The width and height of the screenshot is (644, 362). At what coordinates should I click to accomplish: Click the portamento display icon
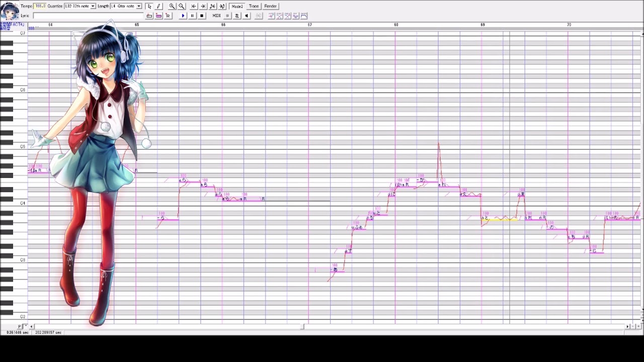271,16
